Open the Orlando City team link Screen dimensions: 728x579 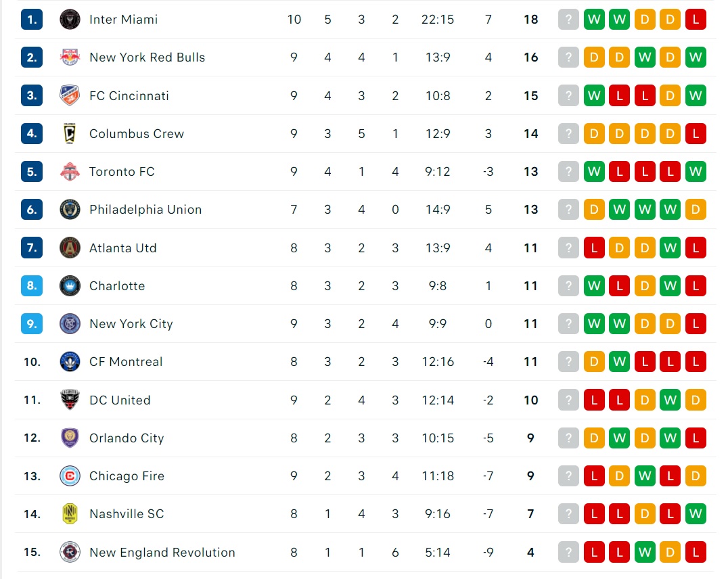coord(127,438)
